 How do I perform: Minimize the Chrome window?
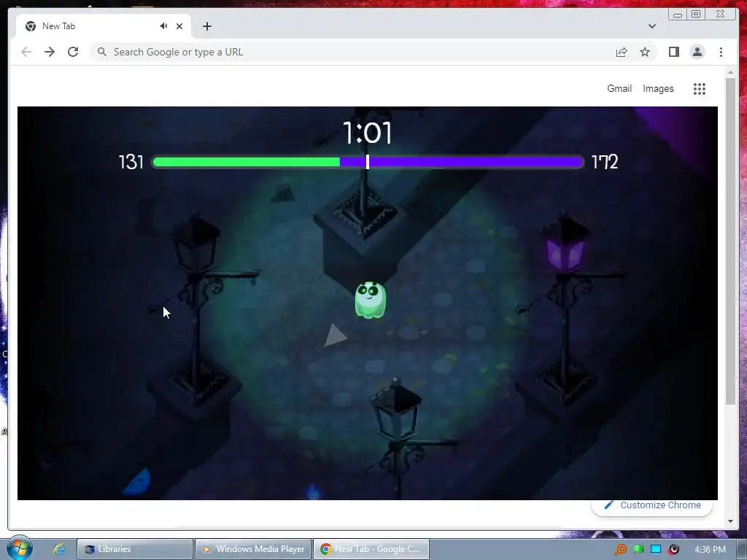[678, 15]
